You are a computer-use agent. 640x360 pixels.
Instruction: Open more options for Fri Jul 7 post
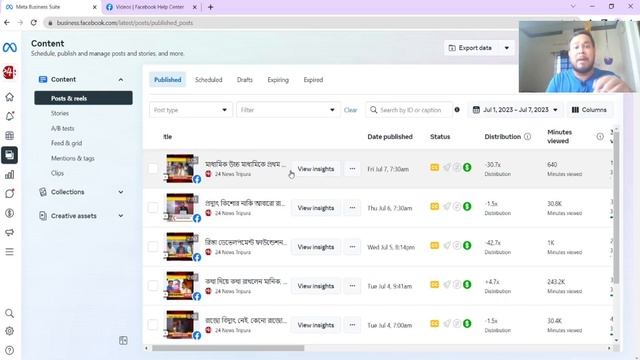click(352, 169)
